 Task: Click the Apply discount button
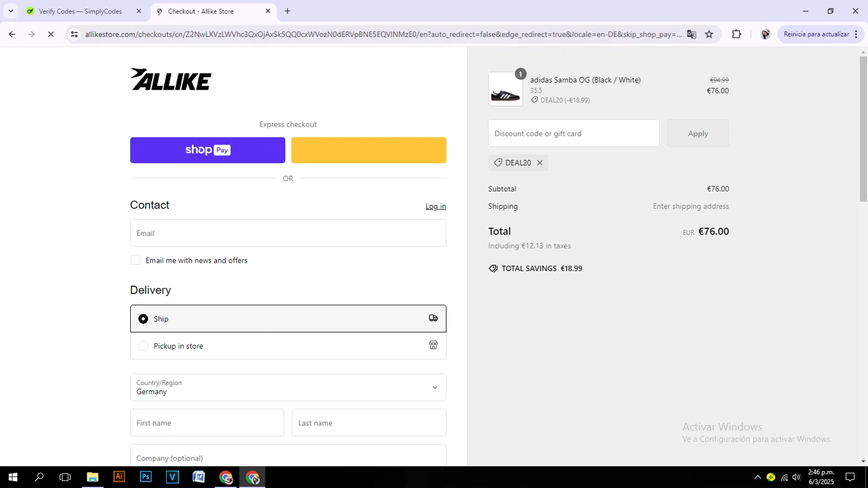698,134
